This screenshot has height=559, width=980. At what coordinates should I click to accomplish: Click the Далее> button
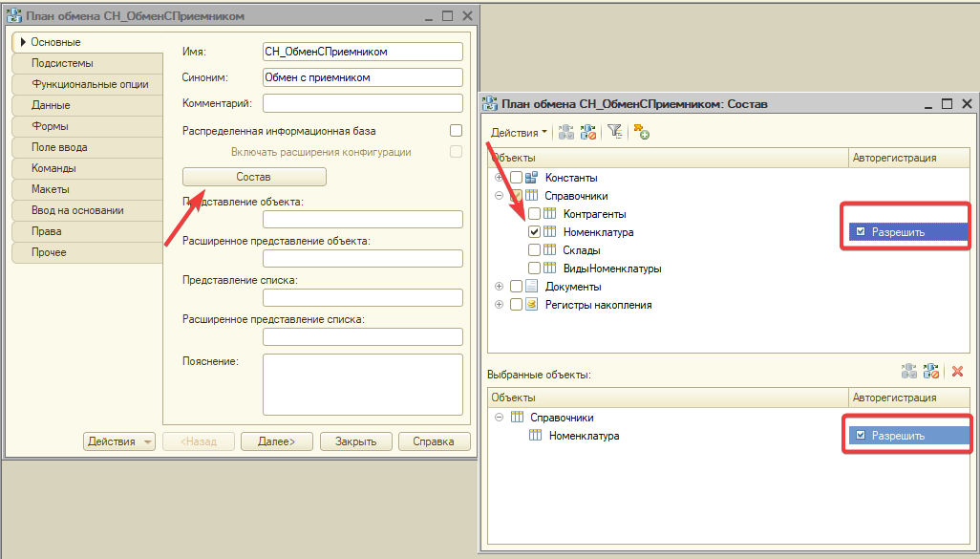tap(275, 441)
